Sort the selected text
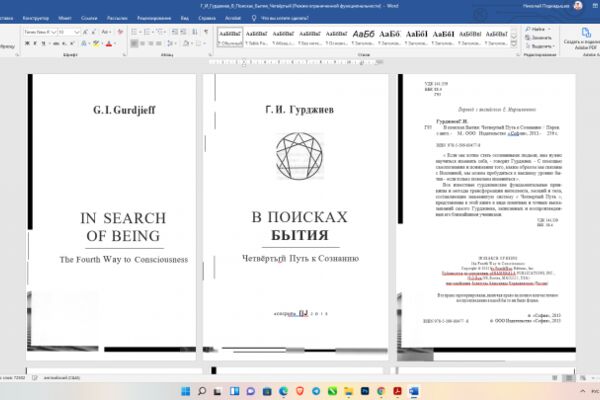This screenshot has width=600, height=400. pyautogui.click(x=195, y=32)
